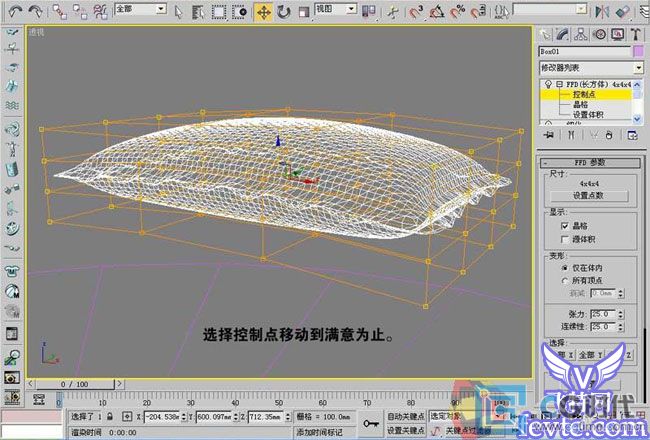The height and width of the screenshot is (440, 650).
Task: Toggle the 源体积 source volume checkbox
Action: point(565,239)
